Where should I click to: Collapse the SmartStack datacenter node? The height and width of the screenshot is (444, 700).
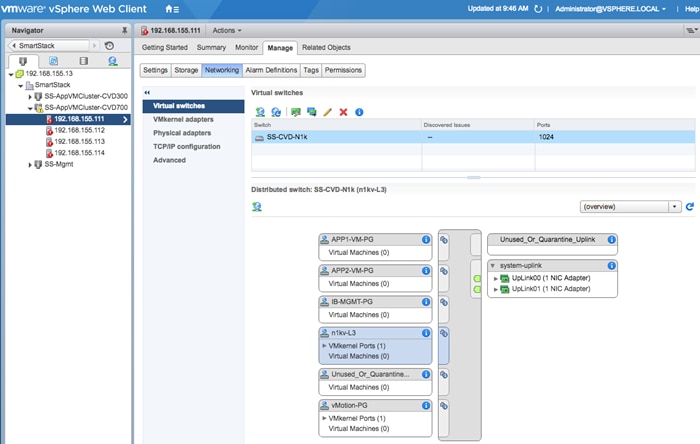coord(21,85)
